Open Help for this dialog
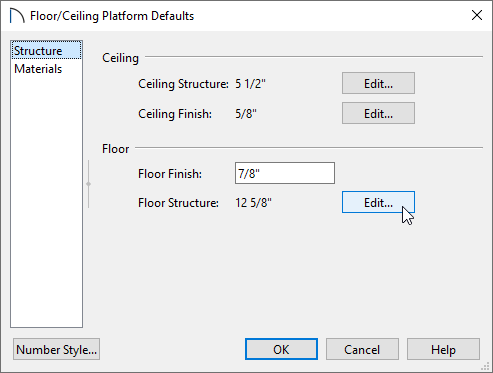 coord(443,349)
